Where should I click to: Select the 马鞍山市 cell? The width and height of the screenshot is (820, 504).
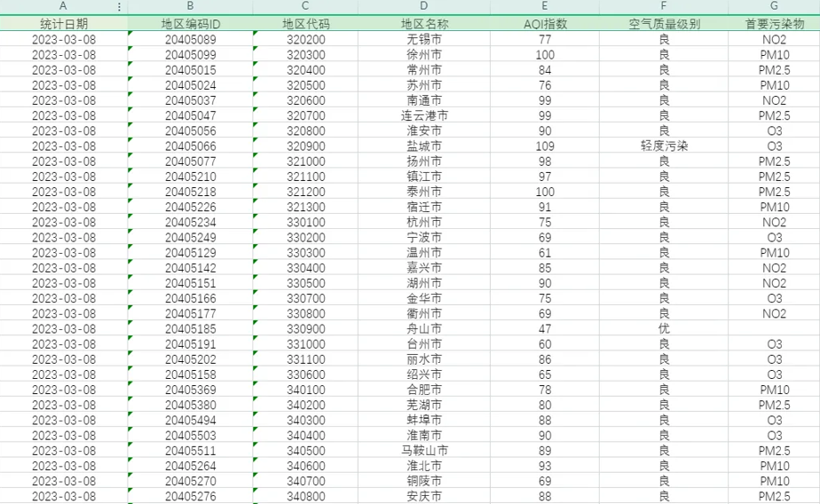pyautogui.click(x=424, y=450)
